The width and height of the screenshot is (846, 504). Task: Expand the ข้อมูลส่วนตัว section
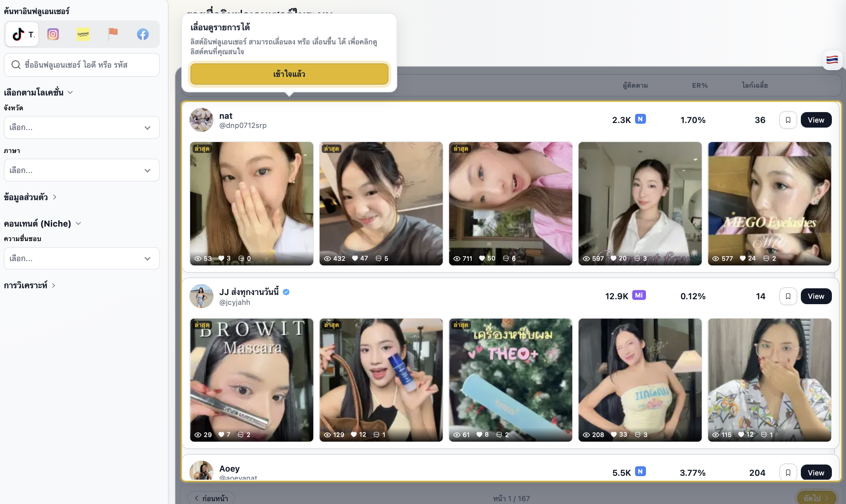(30, 197)
